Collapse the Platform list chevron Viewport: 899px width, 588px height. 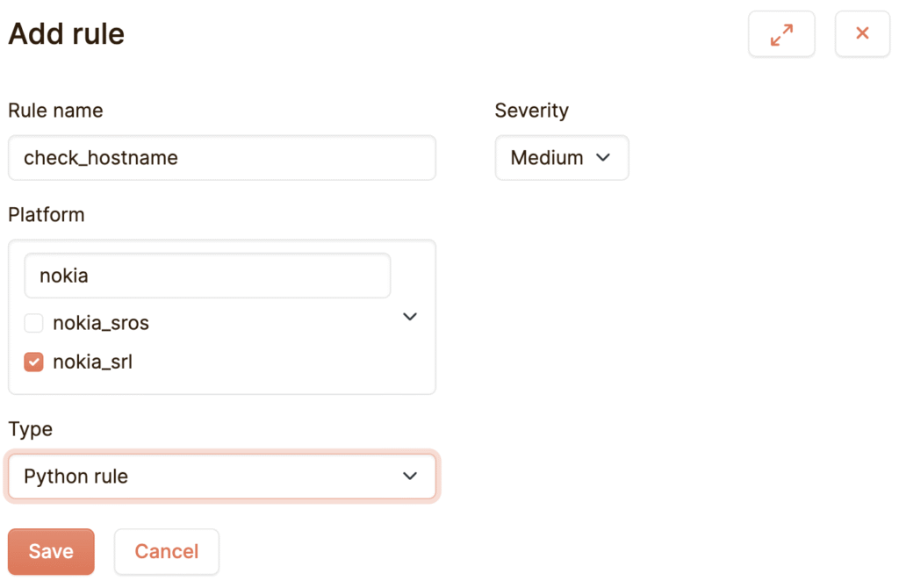410,316
